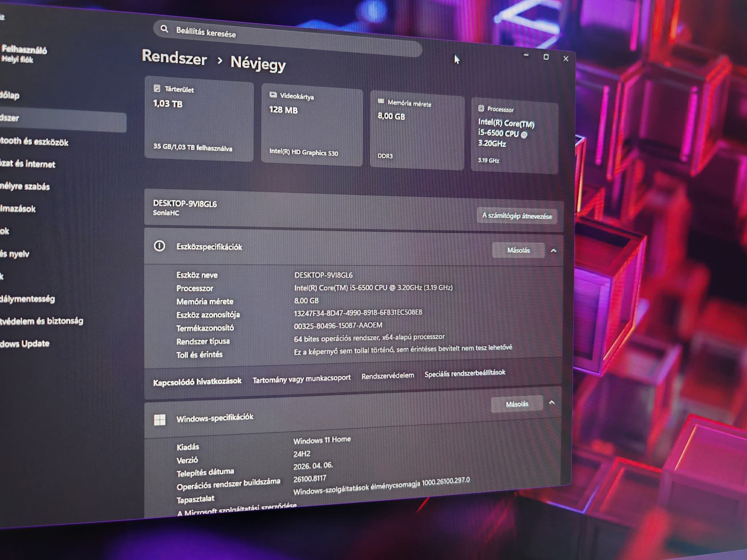This screenshot has height=560, width=747.
Task: Open Speciális rendszerbeállítások link
Action: (x=465, y=373)
